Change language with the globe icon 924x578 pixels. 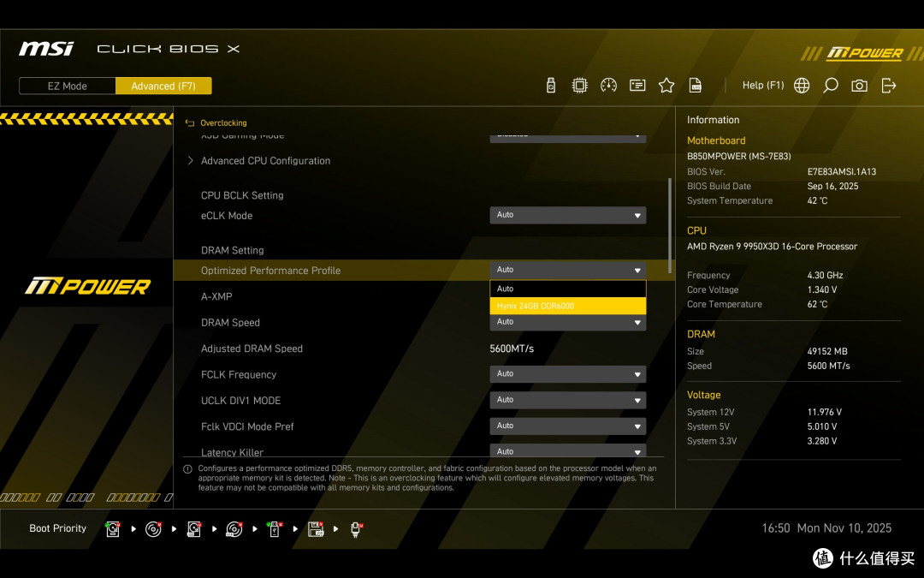tap(802, 86)
